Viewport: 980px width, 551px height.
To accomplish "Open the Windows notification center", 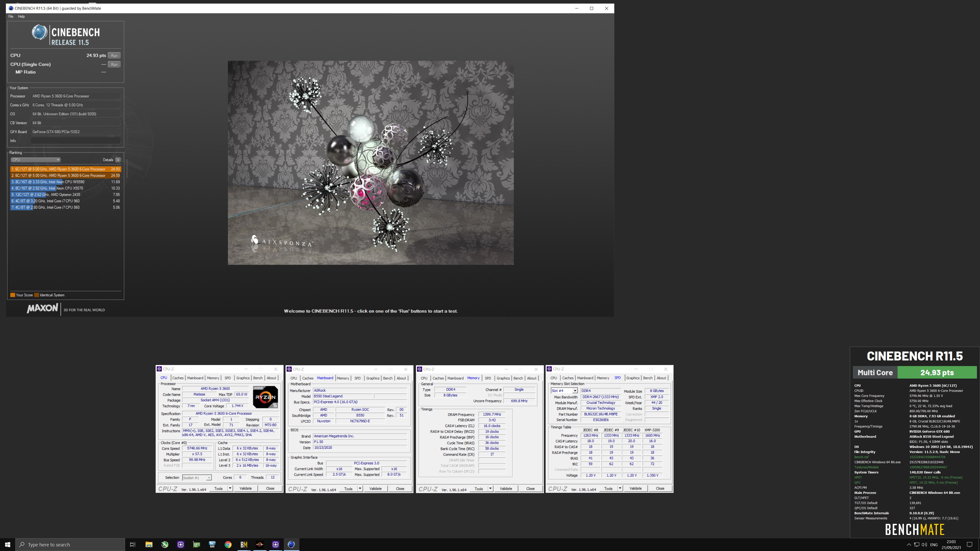I will [969, 545].
